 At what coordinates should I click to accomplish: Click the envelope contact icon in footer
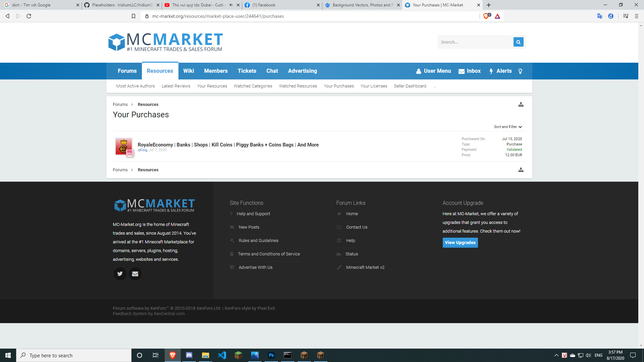135,274
